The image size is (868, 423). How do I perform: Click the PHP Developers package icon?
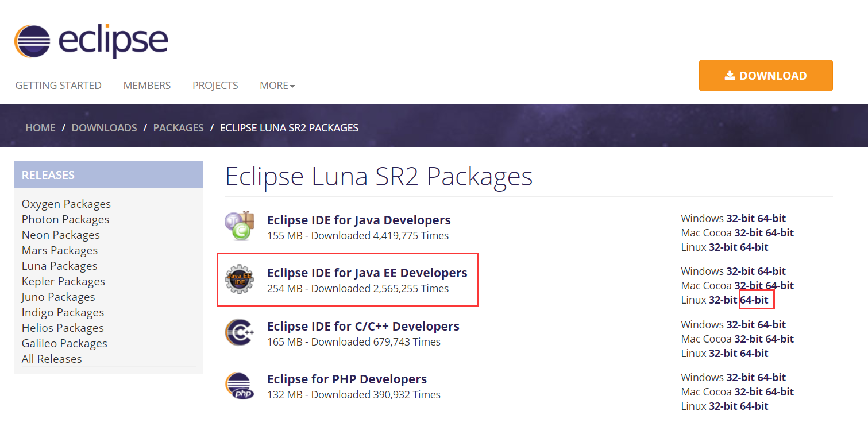tap(240, 385)
